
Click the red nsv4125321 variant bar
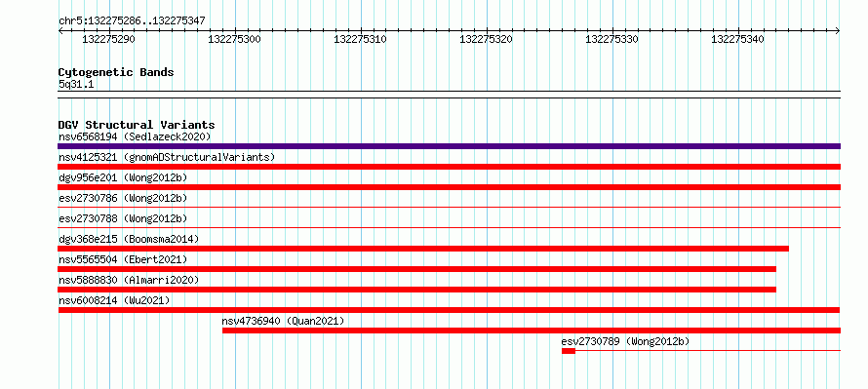pyautogui.click(x=450, y=167)
